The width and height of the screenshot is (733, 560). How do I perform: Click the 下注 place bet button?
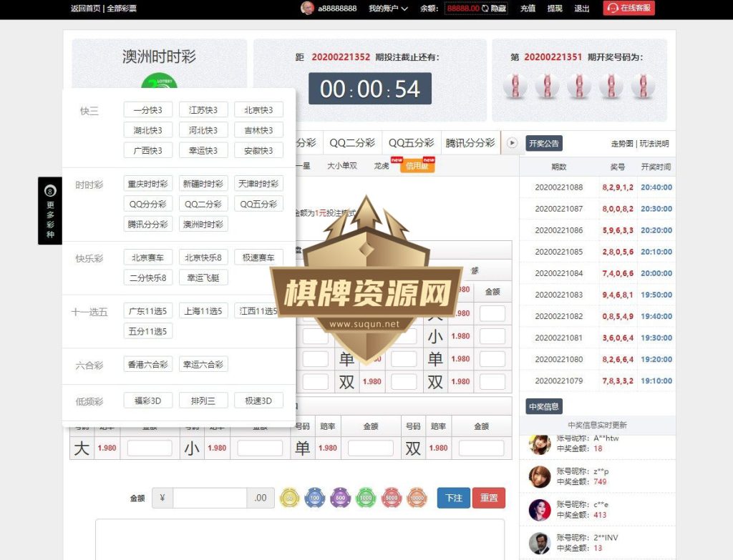coord(453,498)
